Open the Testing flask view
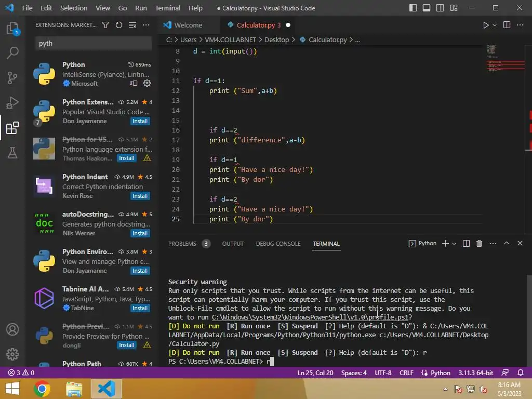 pyautogui.click(x=12, y=153)
